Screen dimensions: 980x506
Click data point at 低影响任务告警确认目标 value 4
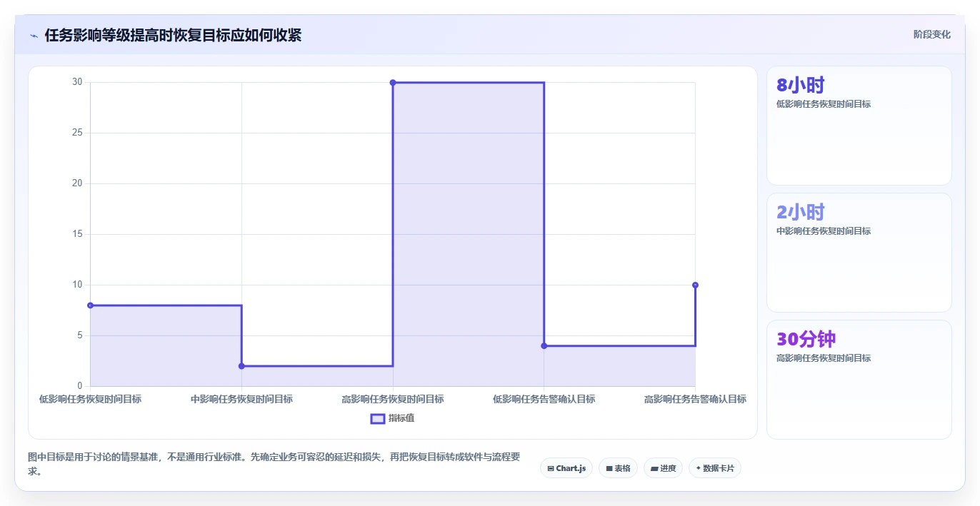pos(544,346)
